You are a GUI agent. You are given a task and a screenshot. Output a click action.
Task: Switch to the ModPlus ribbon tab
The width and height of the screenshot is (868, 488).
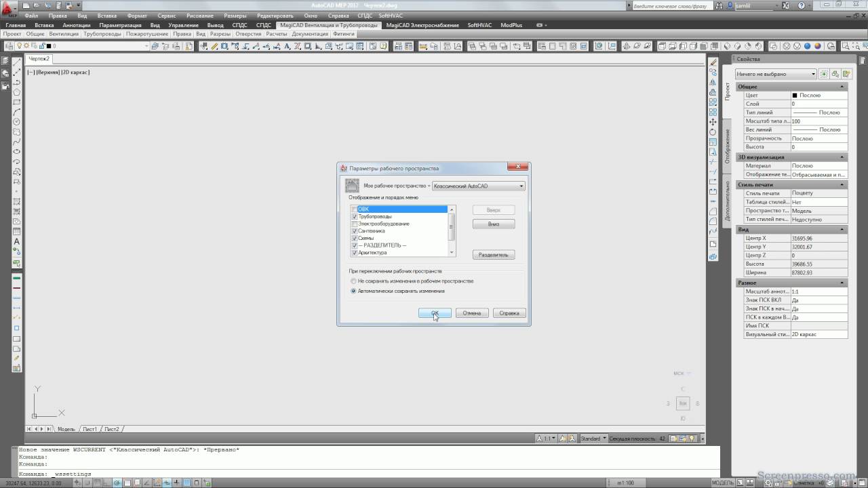point(511,25)
